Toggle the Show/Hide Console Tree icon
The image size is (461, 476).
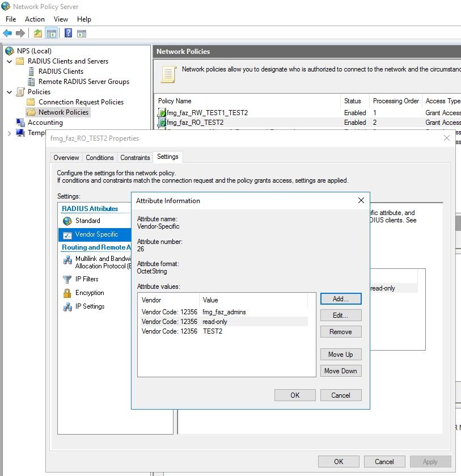tap(52, 33)
